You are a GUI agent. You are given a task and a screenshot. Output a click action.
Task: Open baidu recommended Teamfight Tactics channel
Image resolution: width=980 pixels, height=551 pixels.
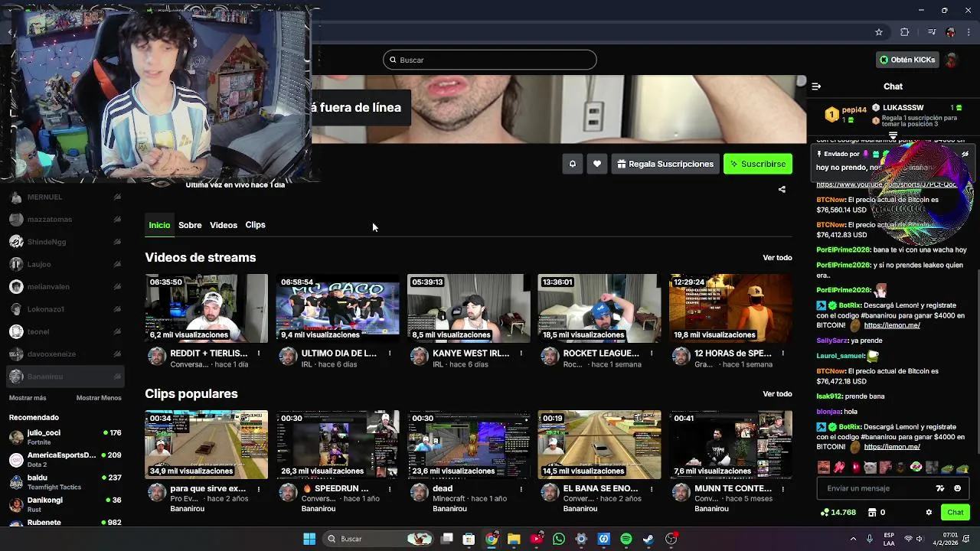click(x=65, y=482)
